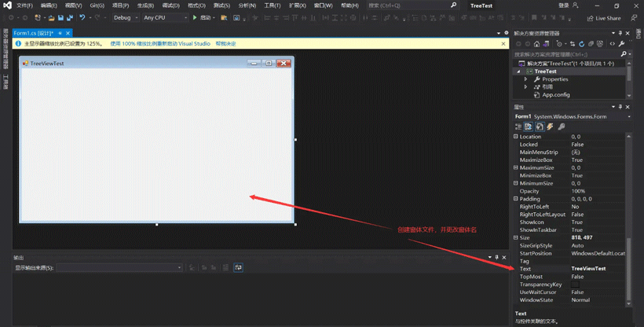Viewport: 644px width, 327px height.
Task: Toggle word wrap in the Output panel
Action: coord(238,268)
